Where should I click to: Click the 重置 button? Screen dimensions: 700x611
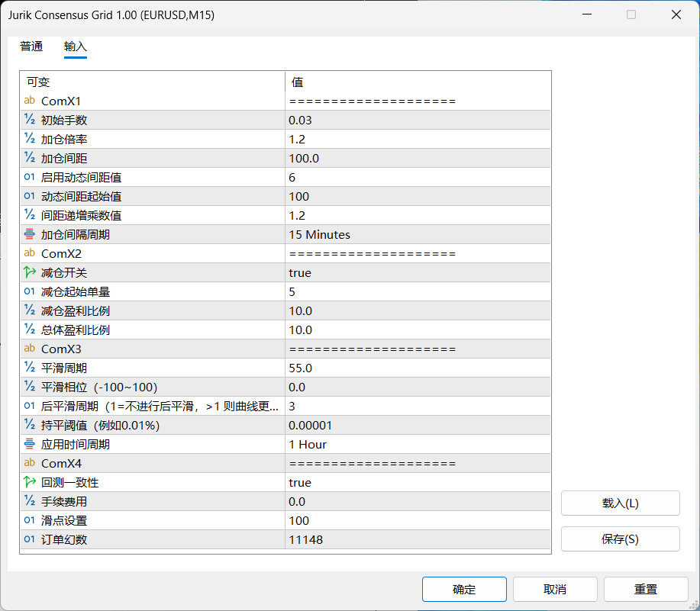click(x=646, y=589)
